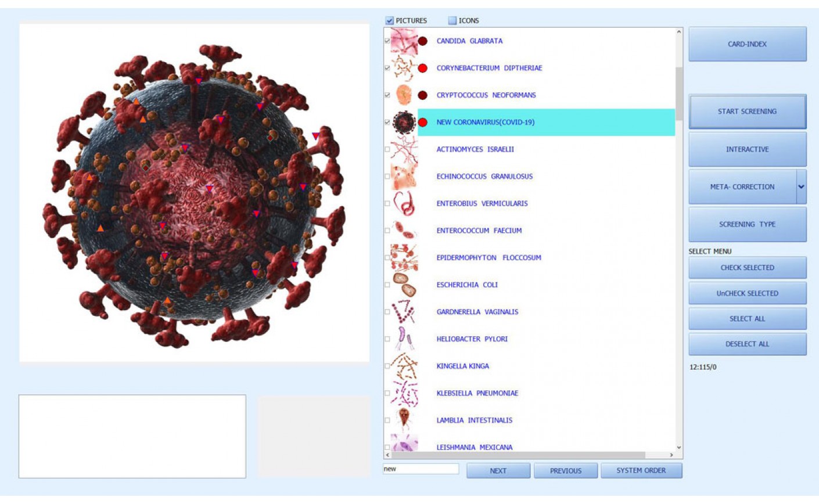Click the Corynebacterium Diptheriae picture icon
This screenshot has width=819, height=504.
pos(404,69)
